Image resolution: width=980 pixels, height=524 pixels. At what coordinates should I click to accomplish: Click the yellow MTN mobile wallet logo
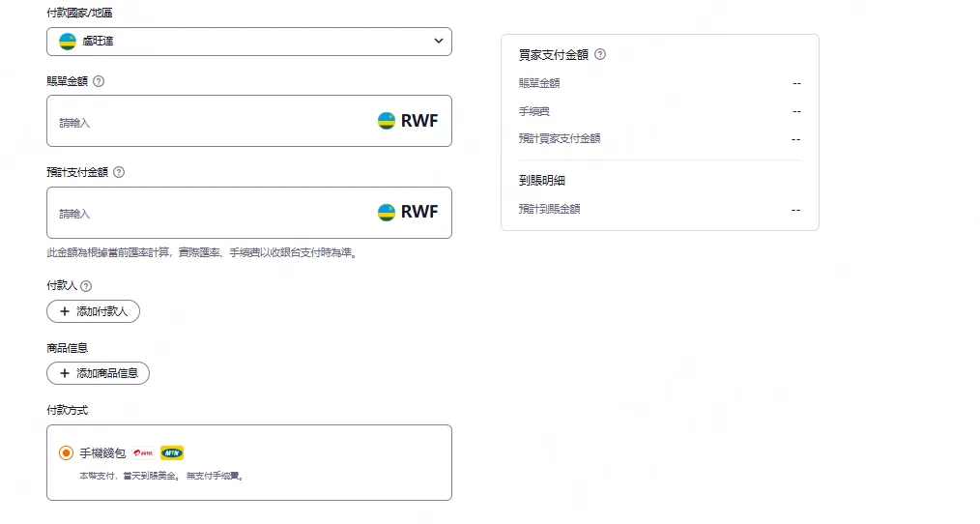click(172, 452)
